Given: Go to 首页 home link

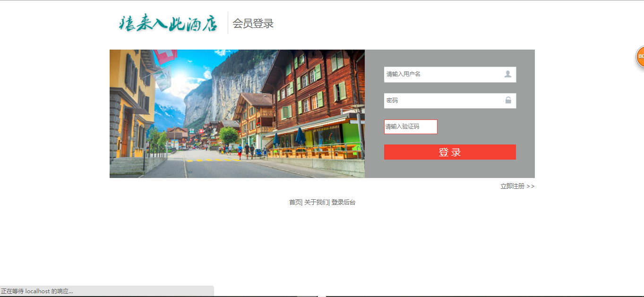Looking at the screenshot, I should (295, 202).
